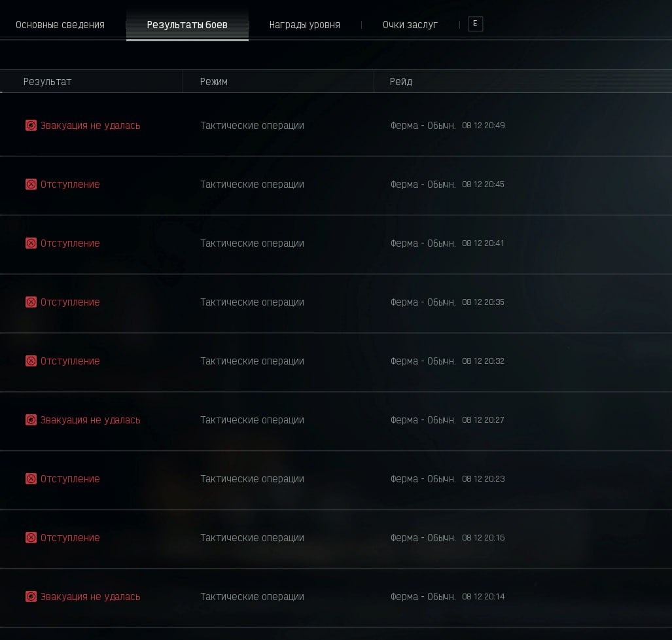Viewport: 672px width, 640px height.
Task: Click the Режим column header
Action: (x=214, y=82)
